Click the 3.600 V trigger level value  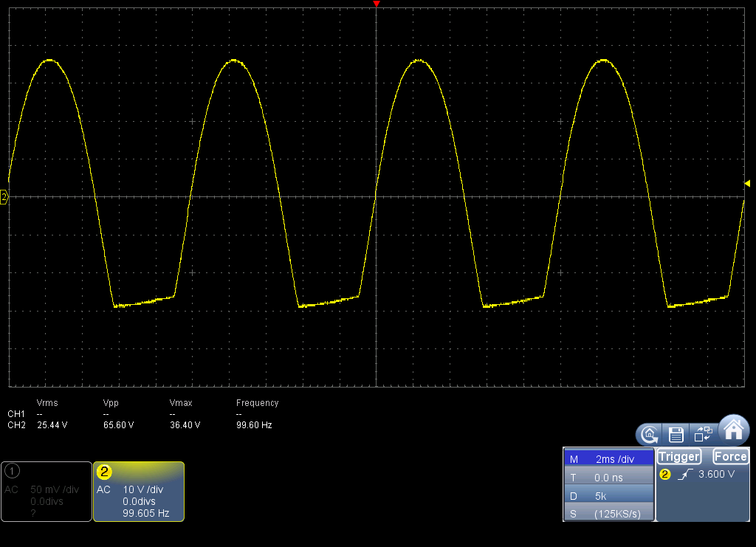tap(716, 475)
